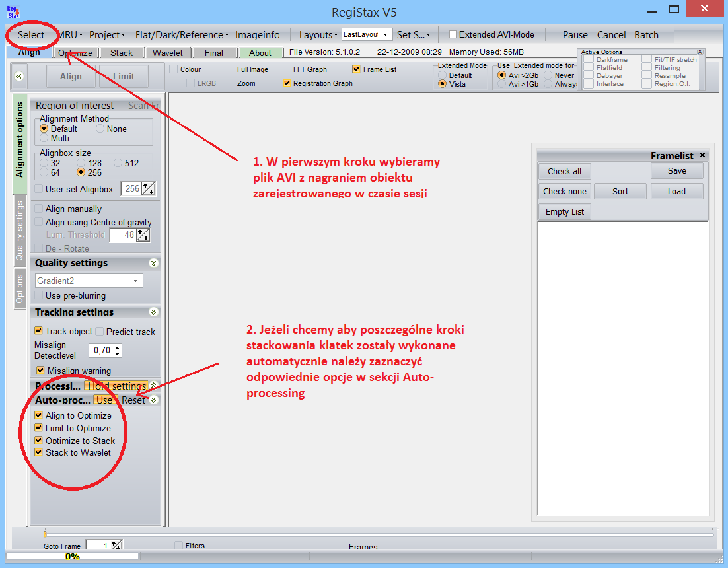728x568 pixels.
Task: Choose alignbox size 128
Action: (81, 163)
